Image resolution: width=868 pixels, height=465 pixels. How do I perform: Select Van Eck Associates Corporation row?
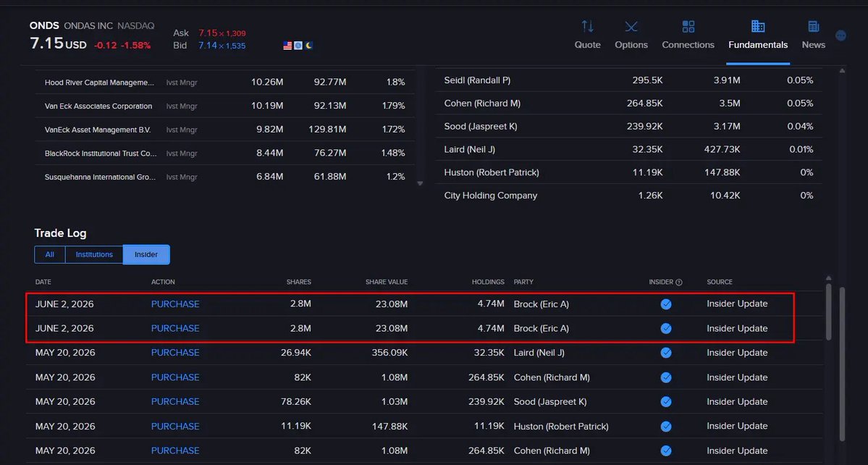pos(224,106)
